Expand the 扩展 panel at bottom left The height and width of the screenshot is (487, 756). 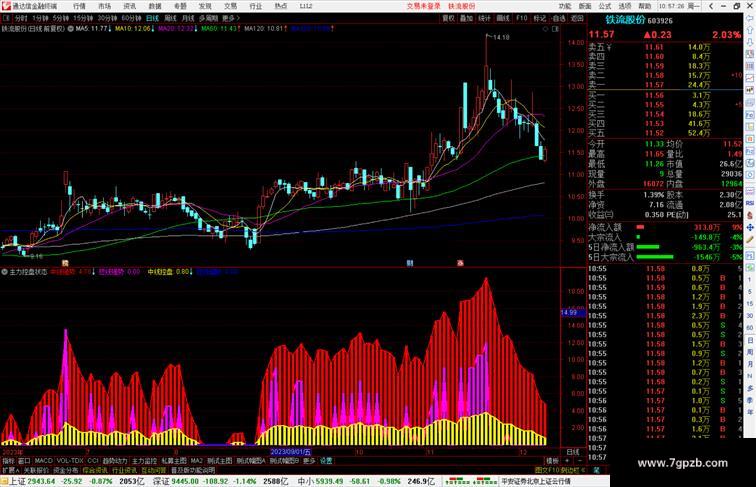tap(10, 470)
